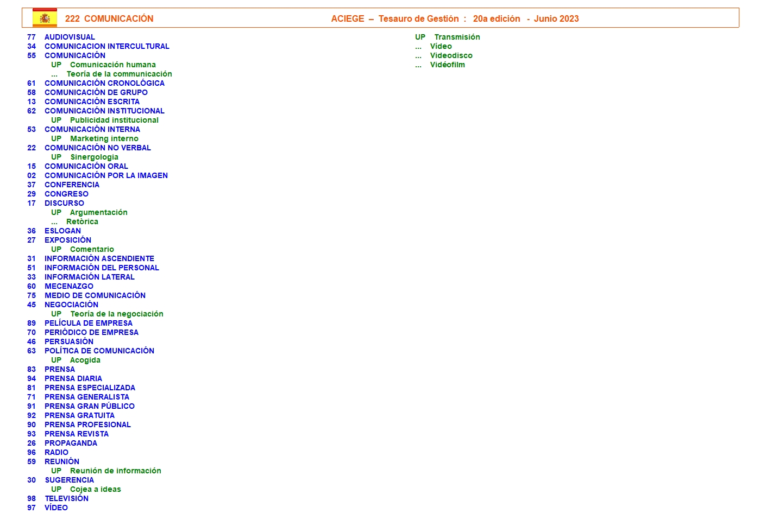Open POLÍTICA DE COMUNICACIÓN entry
Screen dimensions: 766x532
pos(99,351)
